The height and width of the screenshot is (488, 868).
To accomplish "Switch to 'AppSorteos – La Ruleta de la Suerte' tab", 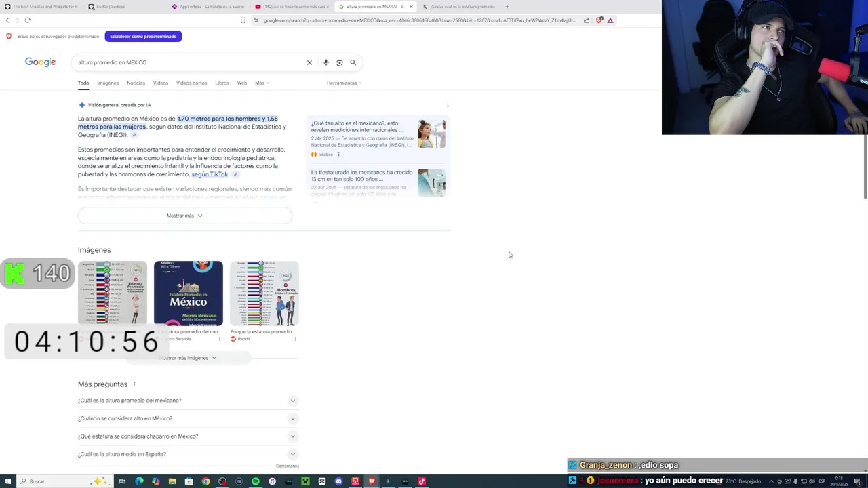I will click(x=210, y=7).
